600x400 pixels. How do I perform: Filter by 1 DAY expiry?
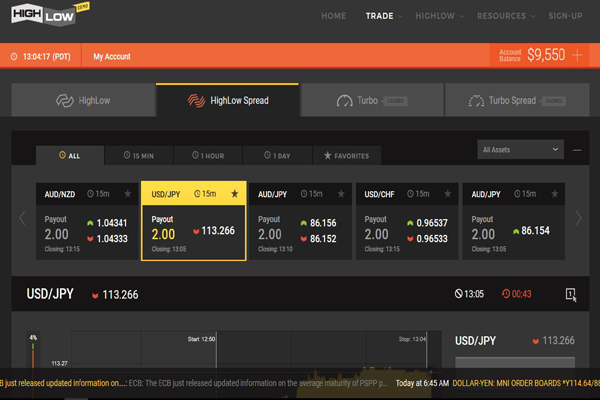click(x=277, y=155)
